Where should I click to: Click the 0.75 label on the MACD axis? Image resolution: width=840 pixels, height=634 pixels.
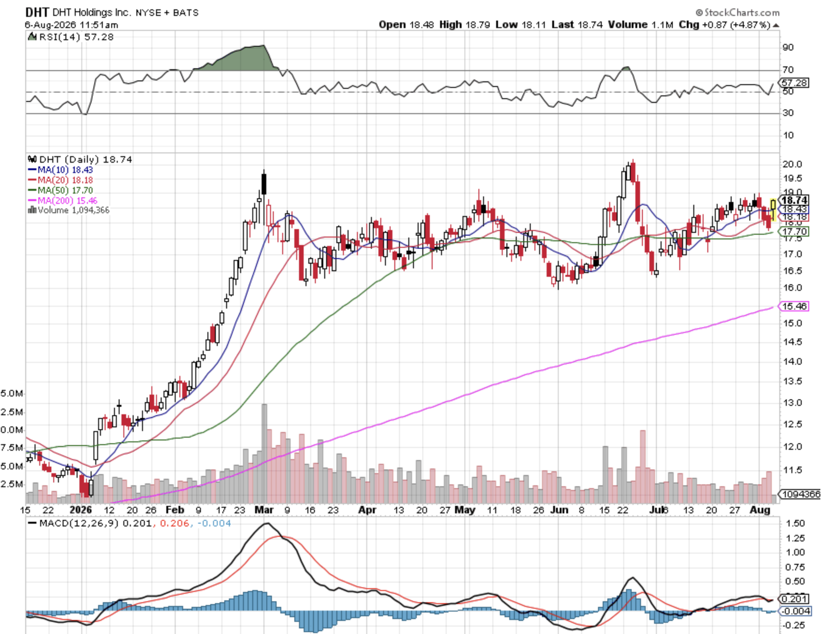point(795,567)
